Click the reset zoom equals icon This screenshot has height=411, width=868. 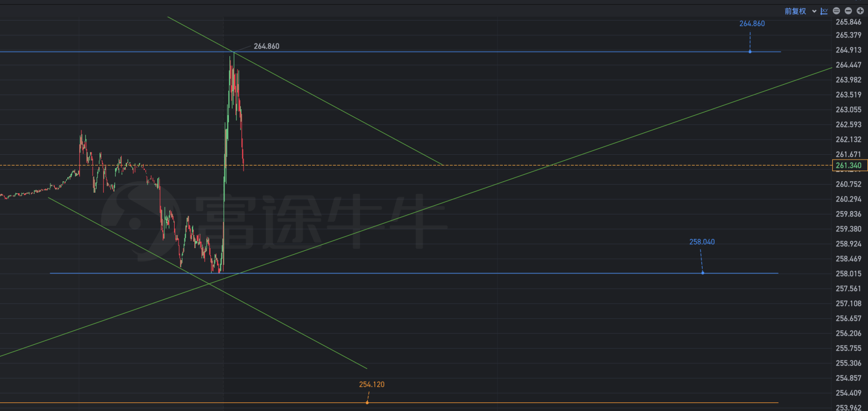click(x=837, y=11)
